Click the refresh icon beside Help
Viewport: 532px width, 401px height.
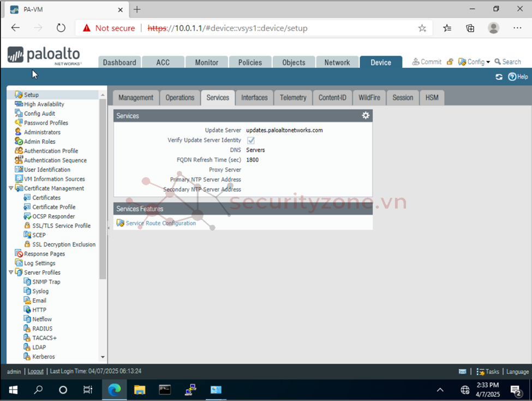(x=499, y=77)
